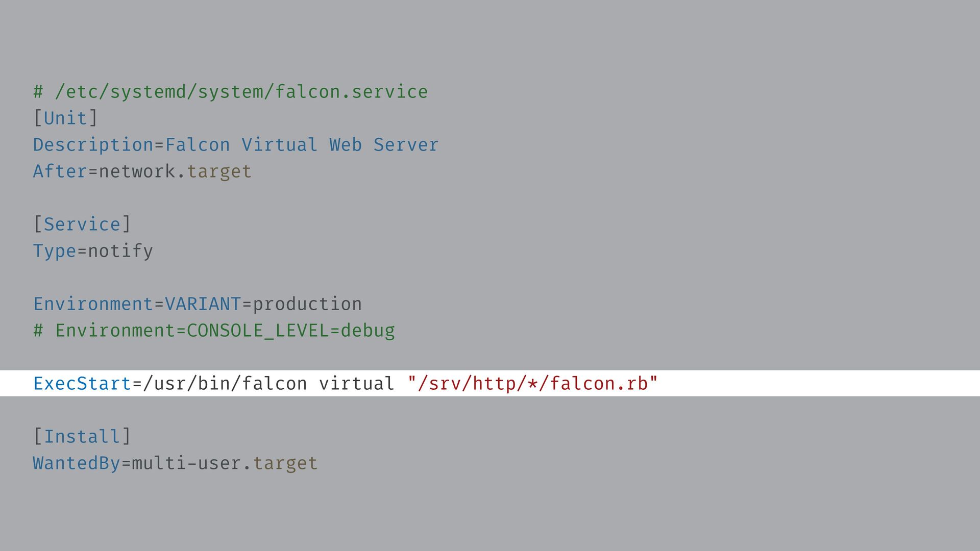
Task: Click 'network.target' value after After=
Action: pos(175,171)
